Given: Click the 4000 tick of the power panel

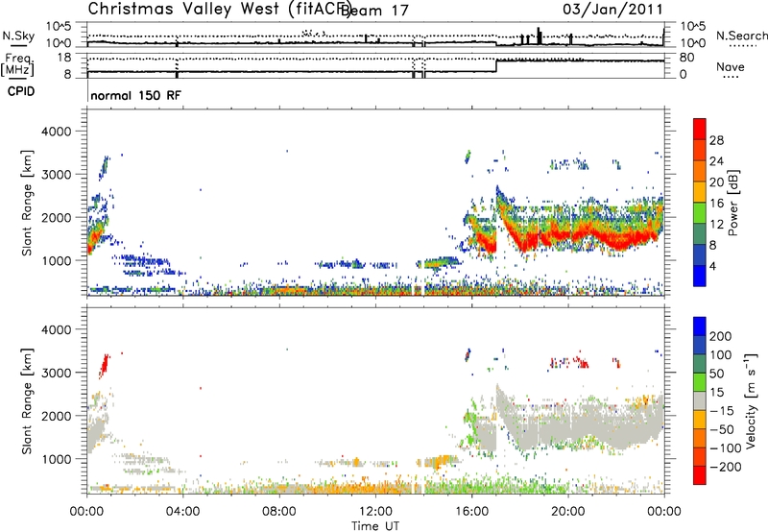Looking at the screenshot, I should (x=56, y=132).
